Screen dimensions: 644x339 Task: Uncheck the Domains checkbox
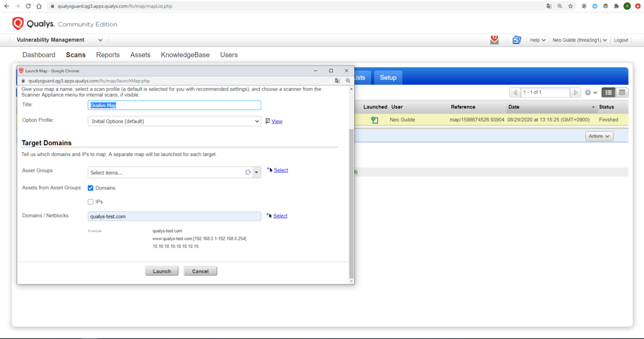[91, 188]
